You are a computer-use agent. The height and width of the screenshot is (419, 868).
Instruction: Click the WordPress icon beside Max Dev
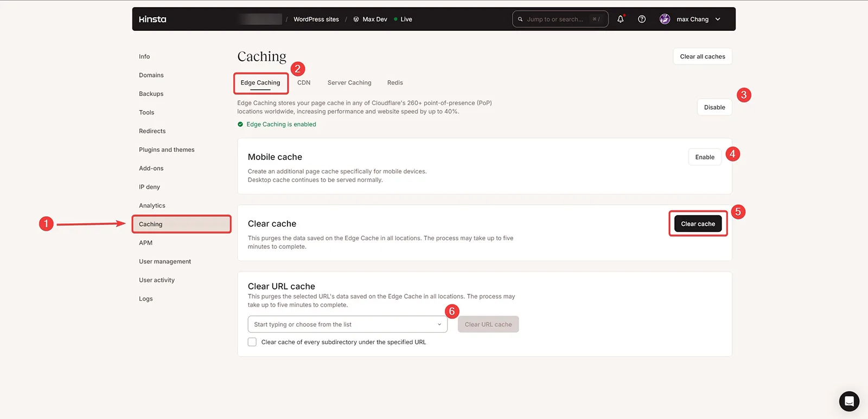pyautogui.click(x=356, y=19)
